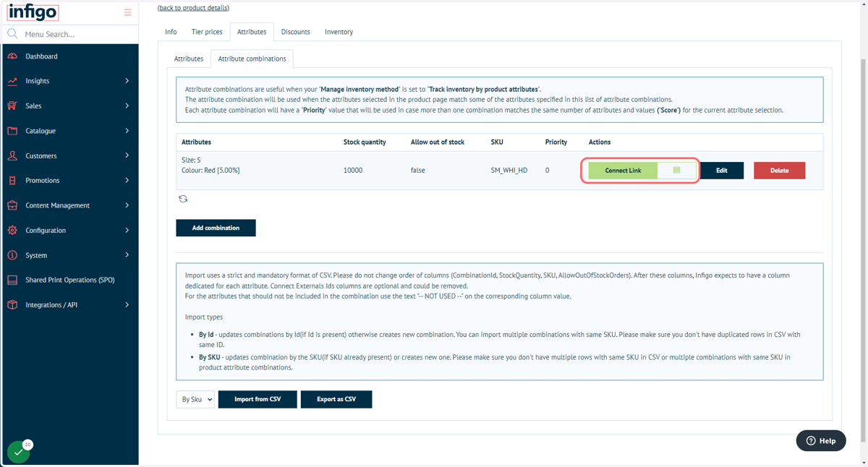Image resolution: width=868 pixels, height=467 pixels.
Task: Expand the Insights menu chevron
Action: (x=127, y=81)
